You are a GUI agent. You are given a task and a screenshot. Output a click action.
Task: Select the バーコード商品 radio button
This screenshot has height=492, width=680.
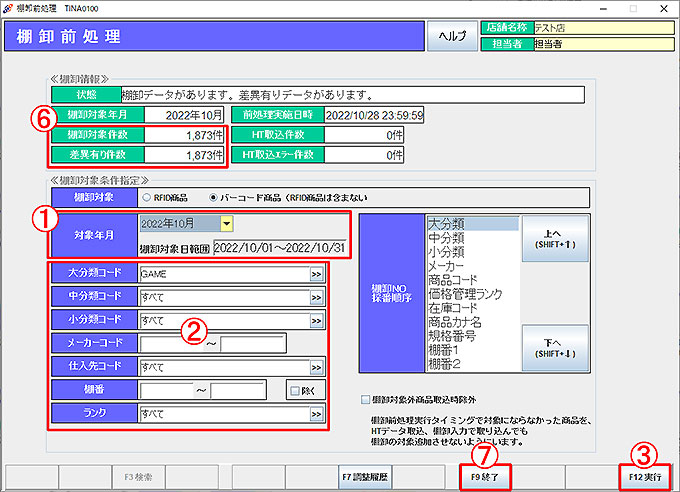pyautogui.click(x=214, y=197)
